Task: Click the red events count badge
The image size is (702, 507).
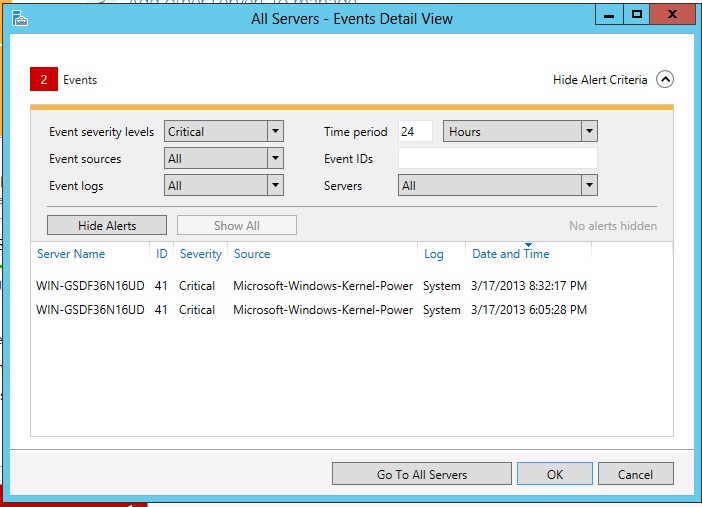Action: point(44,80)
